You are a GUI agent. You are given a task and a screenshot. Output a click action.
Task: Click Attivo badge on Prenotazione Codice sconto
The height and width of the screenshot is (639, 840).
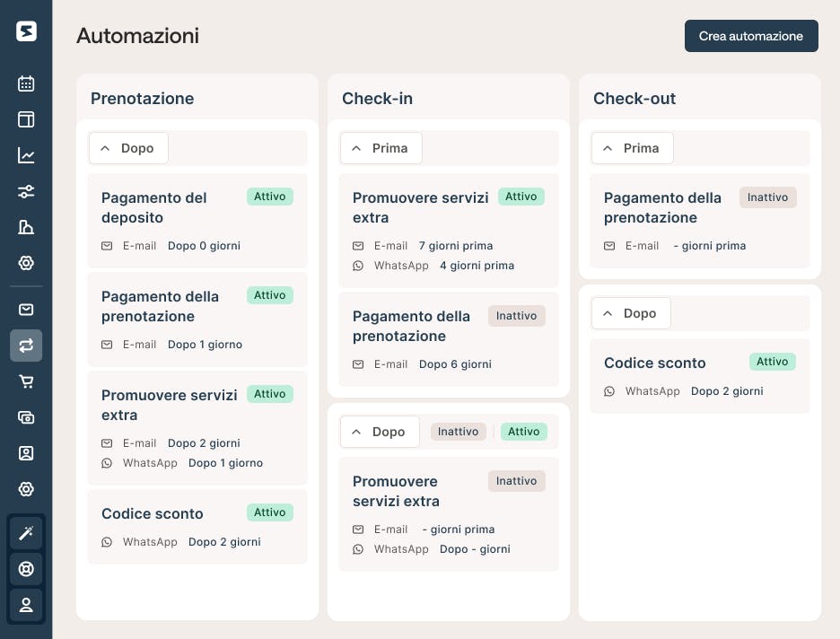270,512
